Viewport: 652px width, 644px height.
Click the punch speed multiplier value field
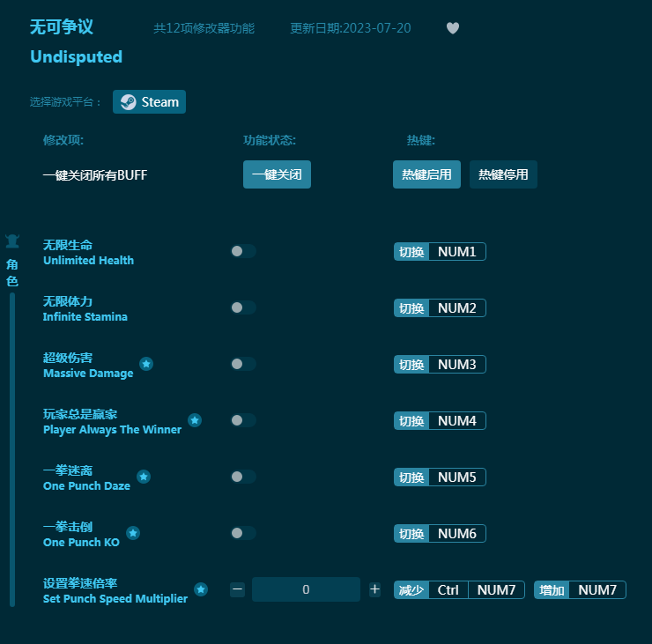306,589
